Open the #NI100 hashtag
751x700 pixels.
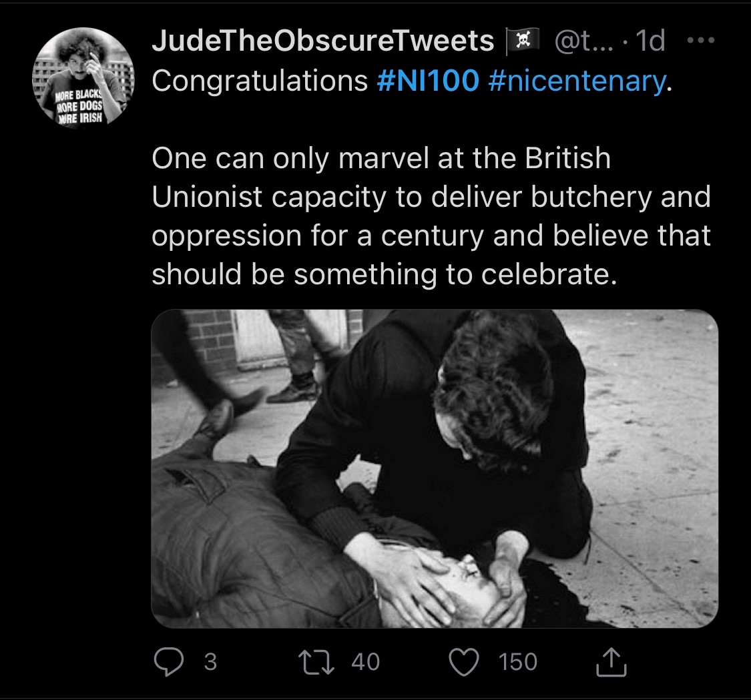pos(428,81)
